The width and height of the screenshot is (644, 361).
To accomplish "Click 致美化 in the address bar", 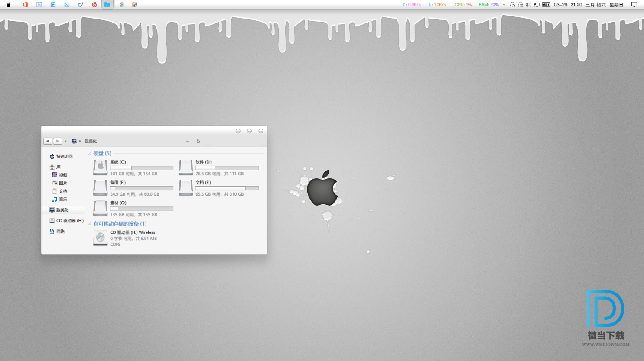I will tap(91, 141).
